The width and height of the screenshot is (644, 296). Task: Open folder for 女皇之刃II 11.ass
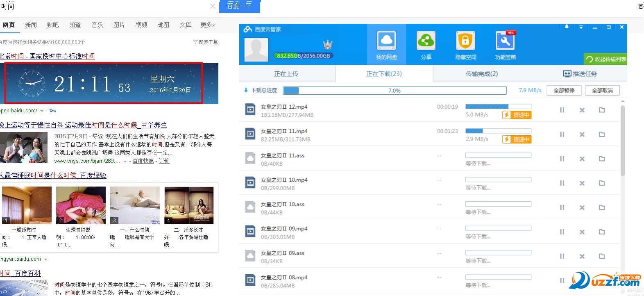pyautogui.click(x=602, y=159)
